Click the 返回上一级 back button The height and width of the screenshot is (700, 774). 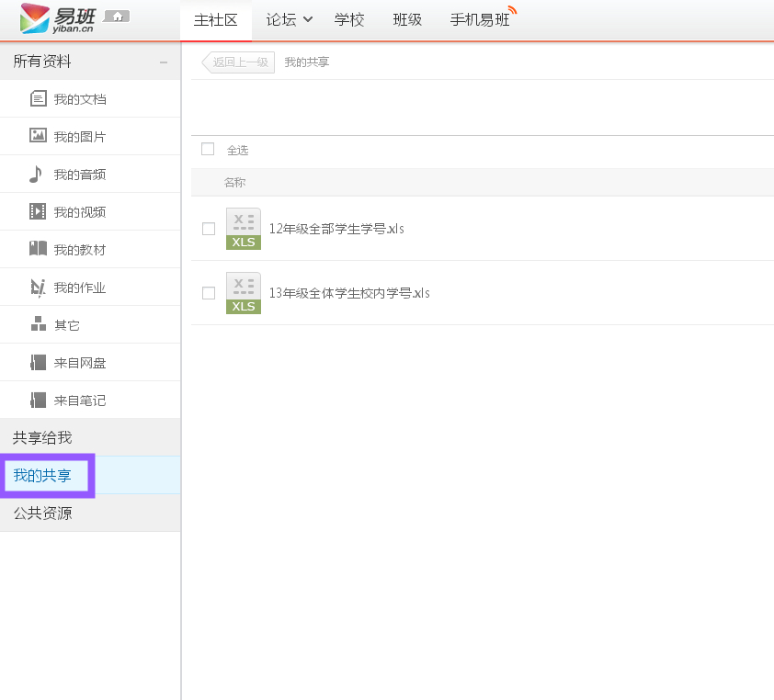pyautogui.click(x=239, y=62)
